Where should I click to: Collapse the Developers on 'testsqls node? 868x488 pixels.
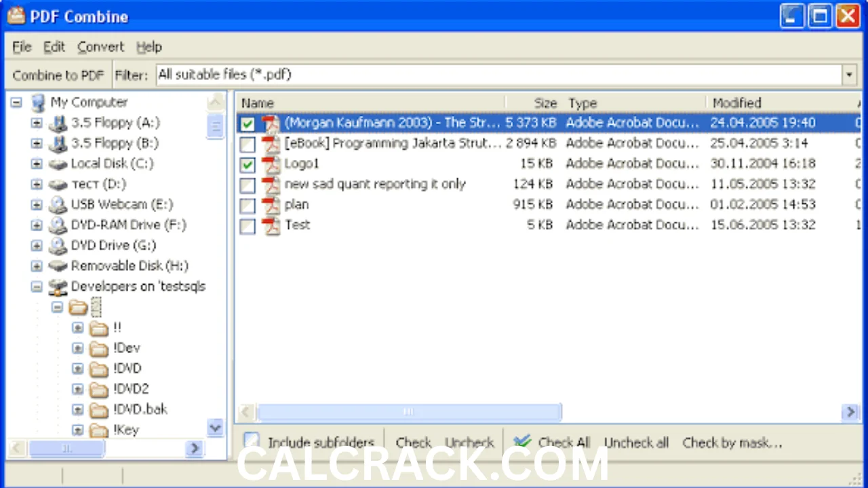pos(37,287)
